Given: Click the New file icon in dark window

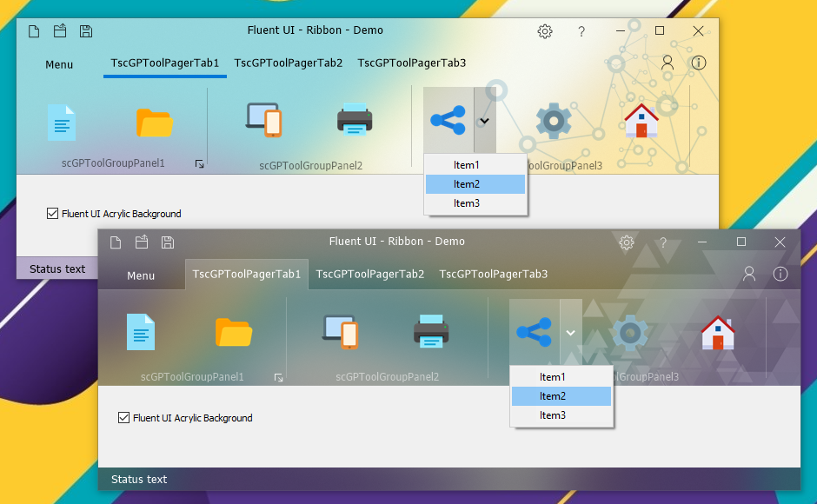Looking at the screenshot, I should (x=116, y=242).
